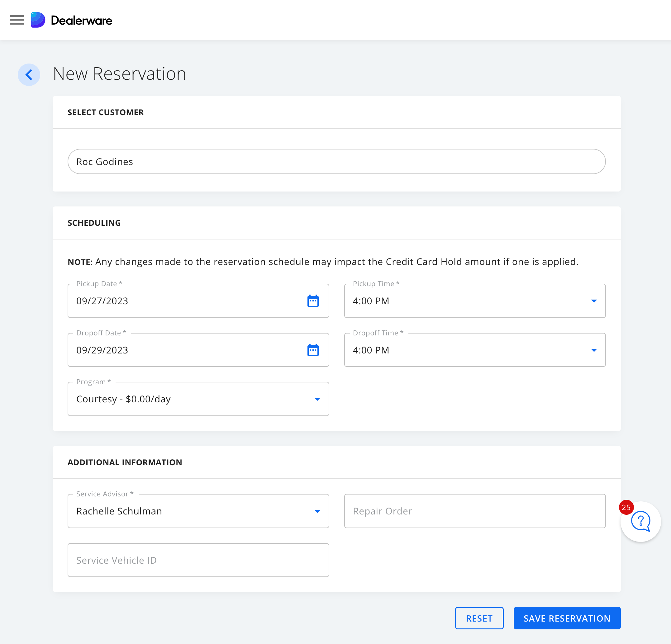Image resolution: width=671 pixels, height=644 pixels.
Task: Click the RESET button
Action: 479,618
